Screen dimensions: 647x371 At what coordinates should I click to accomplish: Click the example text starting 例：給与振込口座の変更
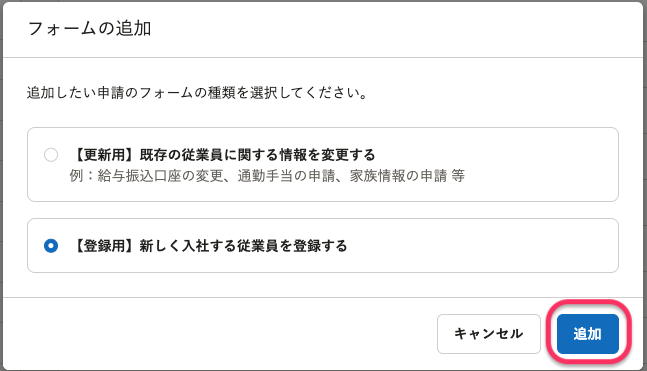click(x=267, y=176)
